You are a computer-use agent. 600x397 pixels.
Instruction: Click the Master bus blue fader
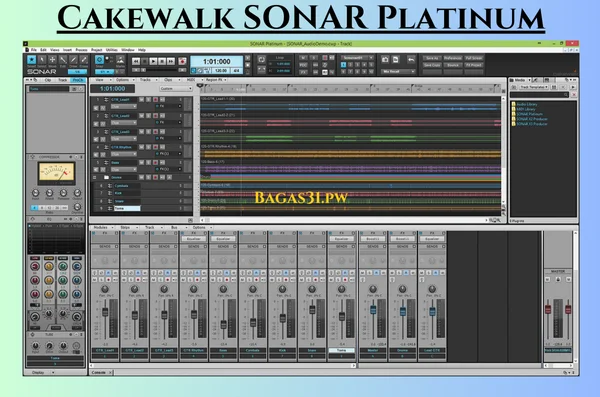point(373,310)
